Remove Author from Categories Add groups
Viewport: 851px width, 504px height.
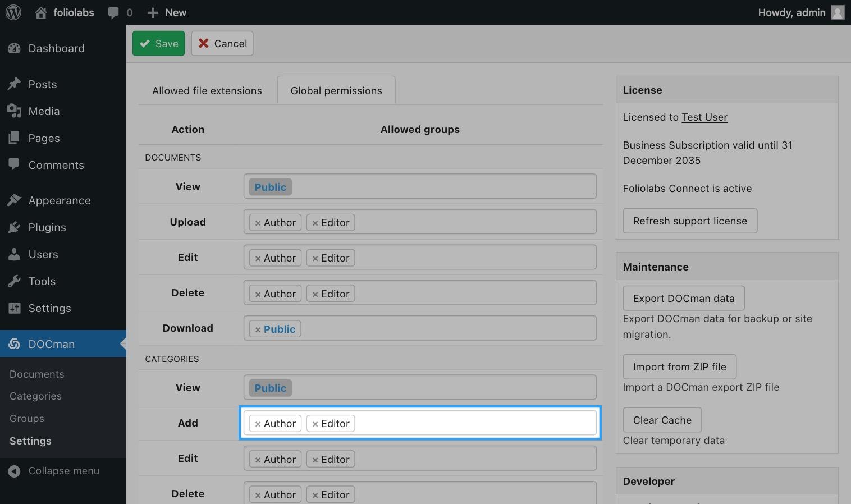click(x=258, y=424)
